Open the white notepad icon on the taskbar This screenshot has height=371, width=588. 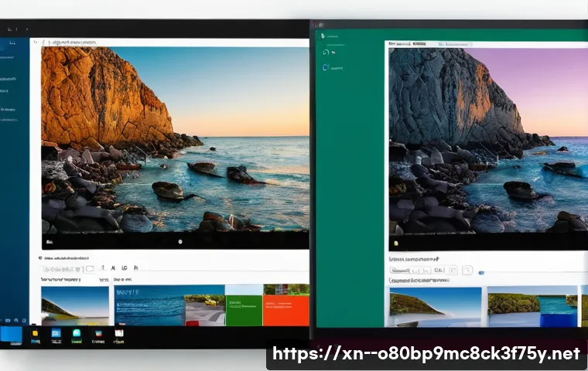click(119, 334)
